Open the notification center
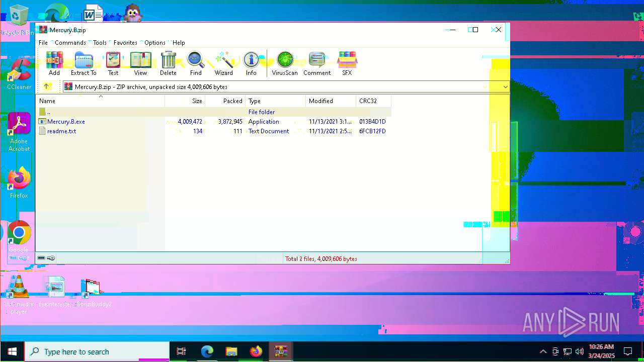This screenshot has width=644, height=362. tap(628, 351)
